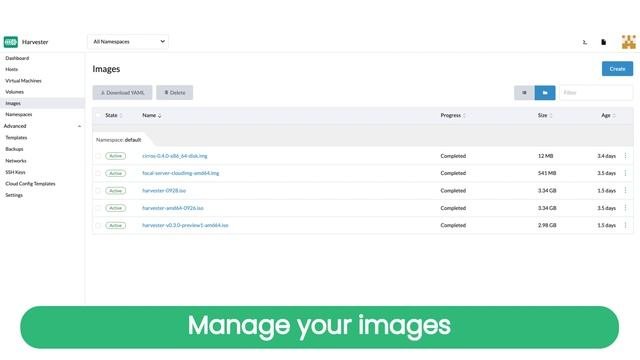
Task: Click the 12 MB size value
Action: click(x=545, y=156)
